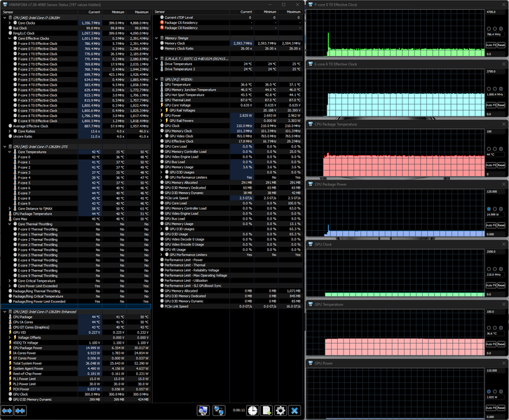Click Auto Fit in P-core 0 graph
509x420 pixels.
[x=491, y=45]
